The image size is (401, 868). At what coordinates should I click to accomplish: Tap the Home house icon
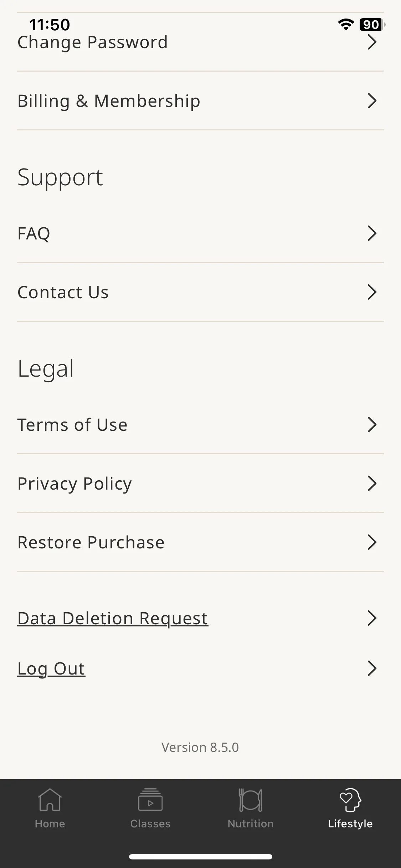tap(50, 800)
